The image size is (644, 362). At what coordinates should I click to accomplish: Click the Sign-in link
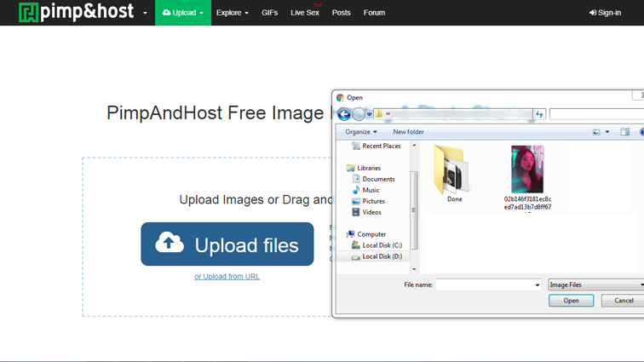click(x=606, y=13)
